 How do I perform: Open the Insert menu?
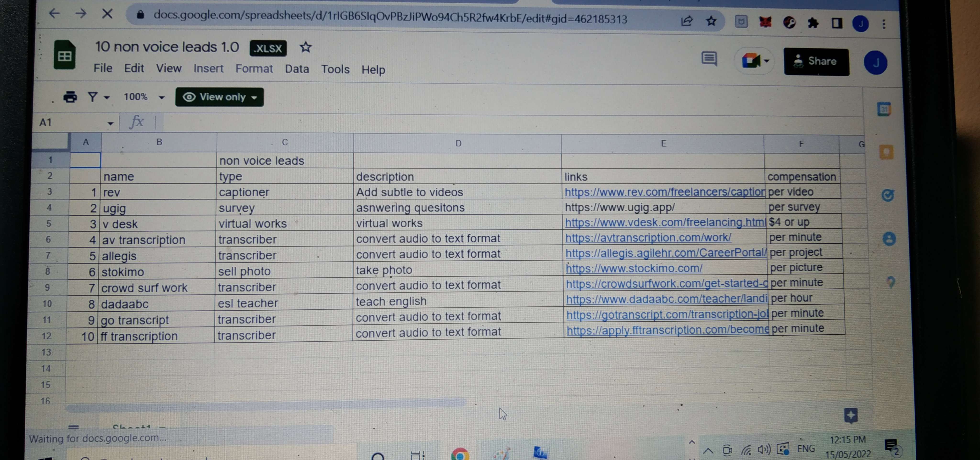tap(208, 68)
